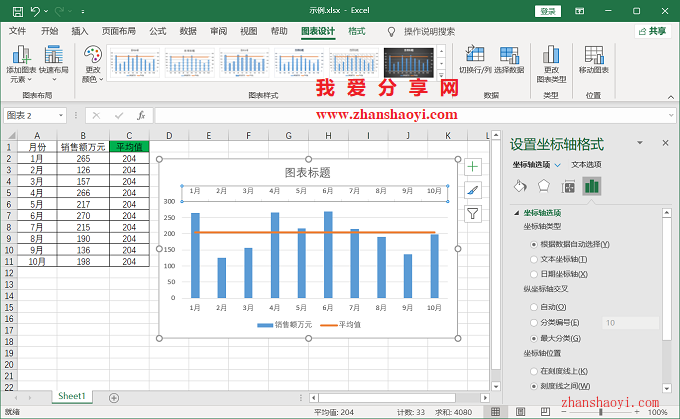
Task: Select automatic vertical axis crossing radio
Action: click(x=534, y=307)
